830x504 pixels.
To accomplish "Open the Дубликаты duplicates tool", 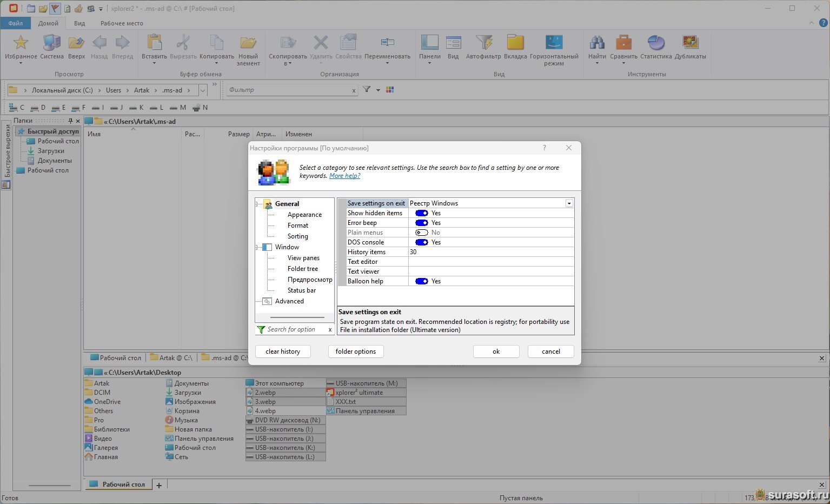I will (x=690, y=43).
